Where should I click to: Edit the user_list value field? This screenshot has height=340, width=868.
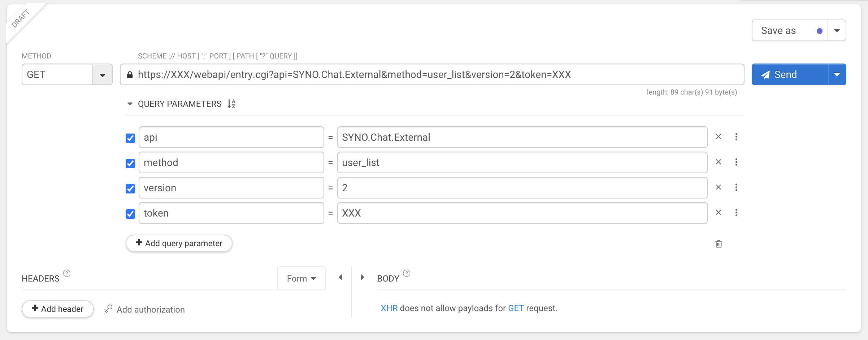coord(522,162)
